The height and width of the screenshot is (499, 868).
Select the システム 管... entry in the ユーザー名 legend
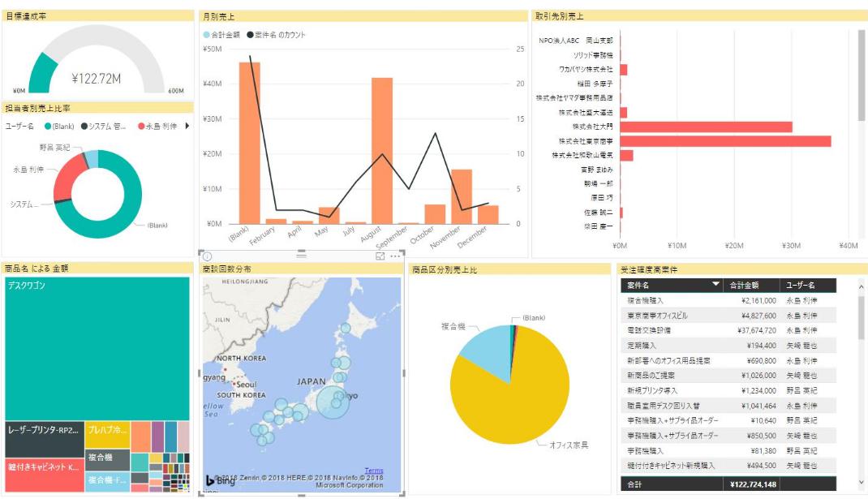(x=104, y=127)
